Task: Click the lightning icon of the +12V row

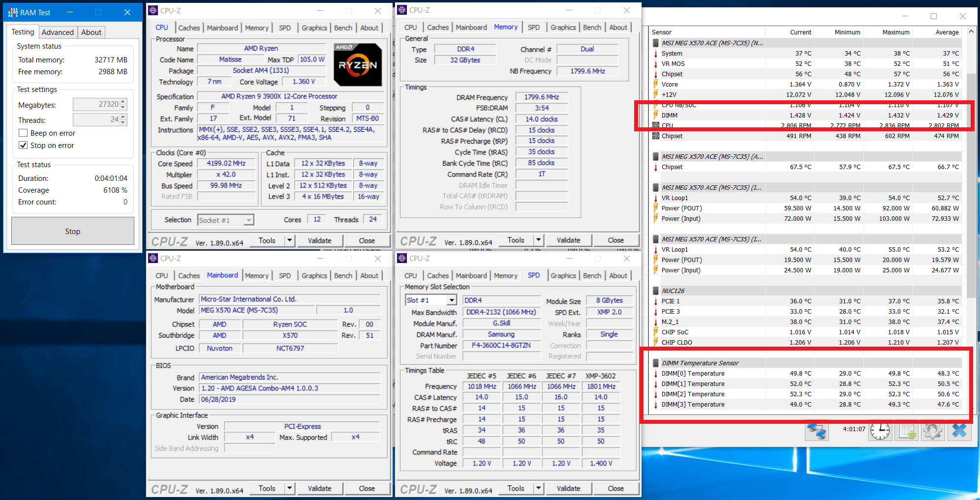Action: 655,94
